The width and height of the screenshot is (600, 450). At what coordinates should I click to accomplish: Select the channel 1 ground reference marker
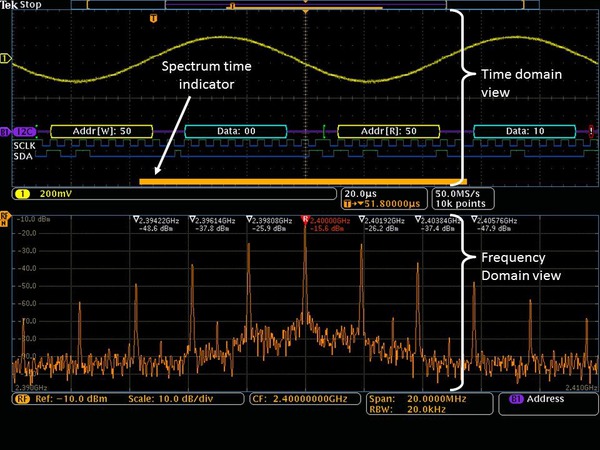[6, 60]
